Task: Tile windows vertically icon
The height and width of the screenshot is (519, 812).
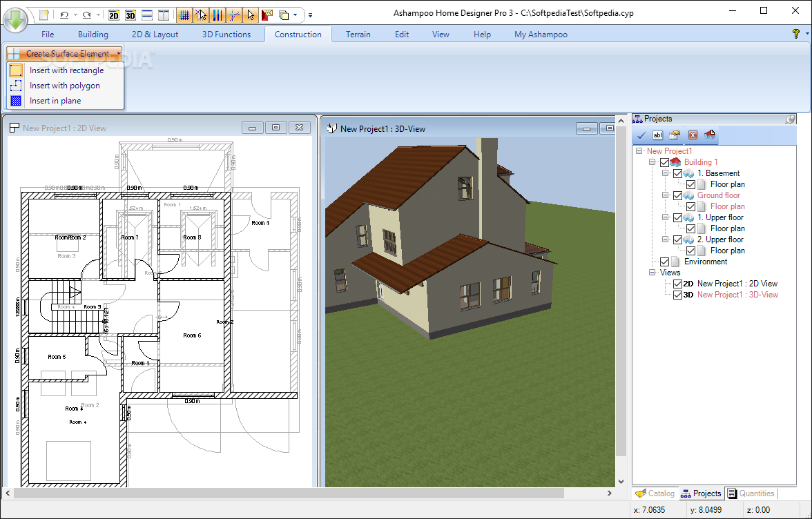Action: coord(164,15)
